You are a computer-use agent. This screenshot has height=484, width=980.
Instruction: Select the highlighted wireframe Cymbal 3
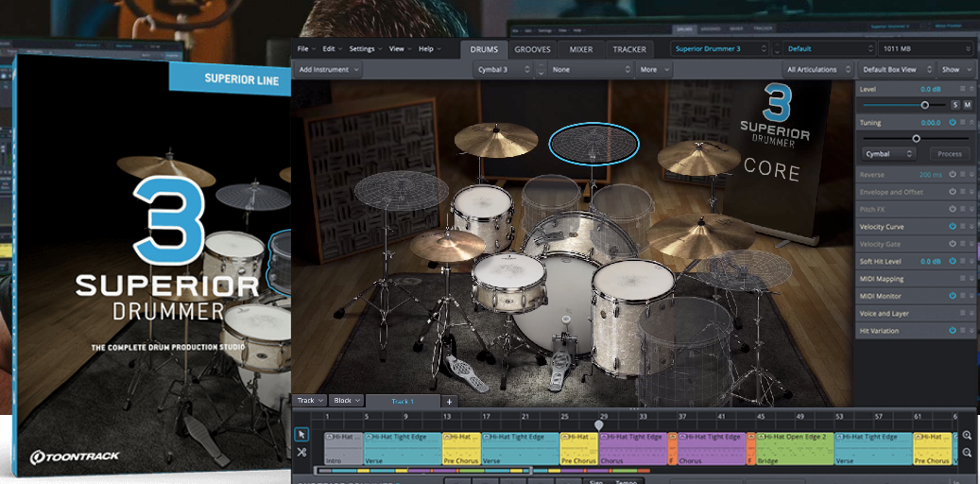(x=593, y=144)
